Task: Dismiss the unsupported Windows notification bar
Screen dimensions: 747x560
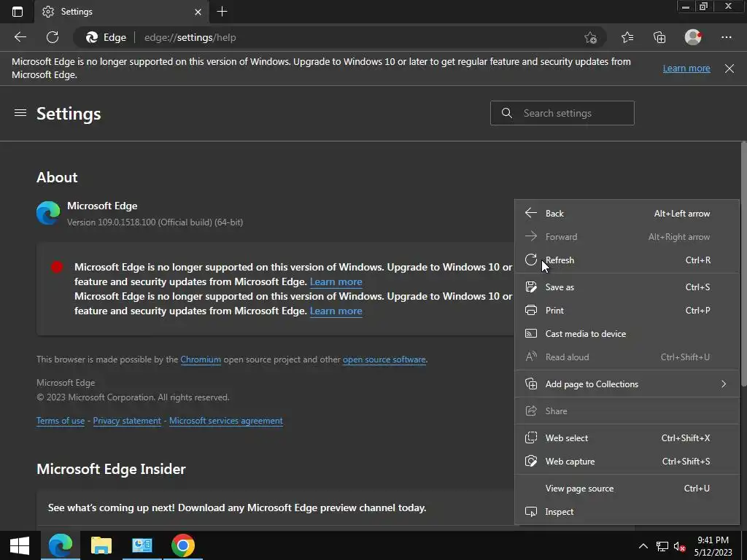Action: (729, 69)
